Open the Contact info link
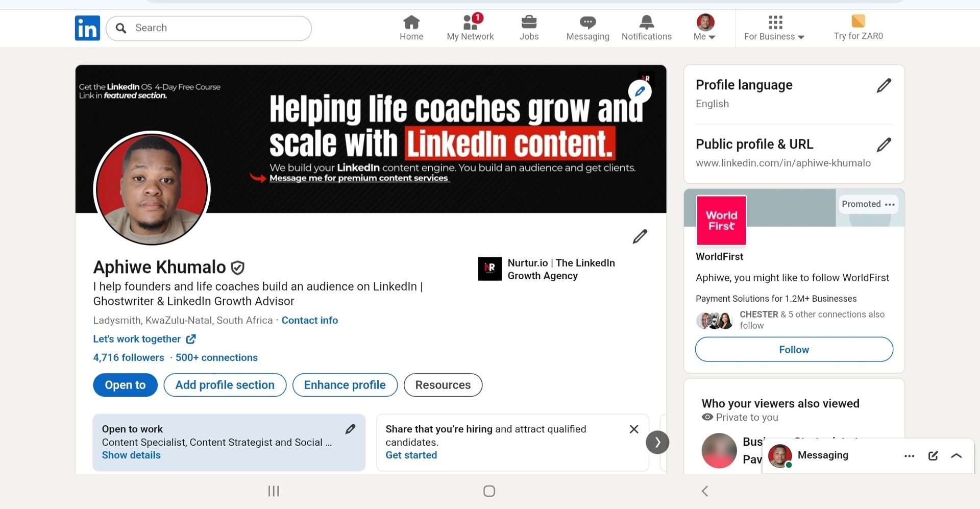 pyautogui.click(x=309, y=320)
